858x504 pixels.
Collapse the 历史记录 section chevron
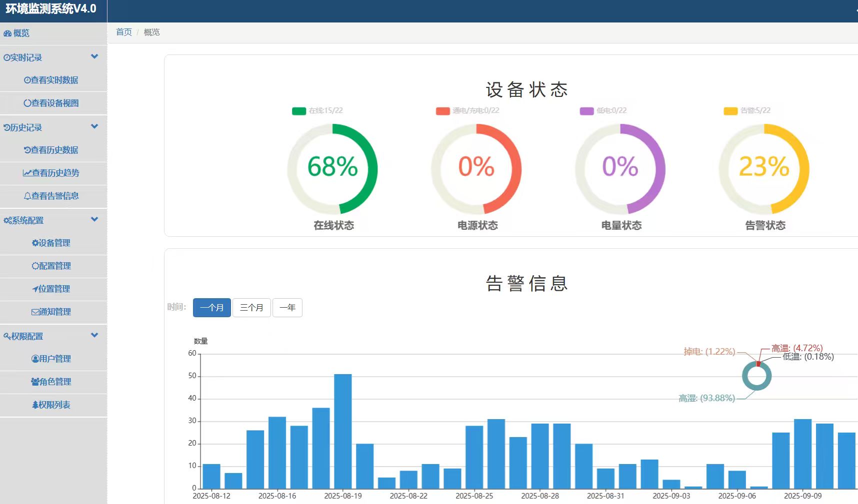[94, 127]
